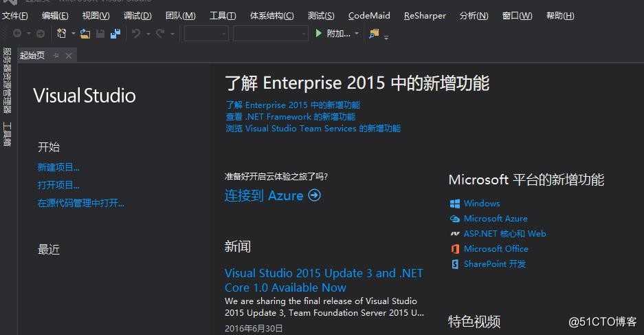The image size is (644, 335).
Task: Open the 测试(S) menu
Action: pos(321,16)
